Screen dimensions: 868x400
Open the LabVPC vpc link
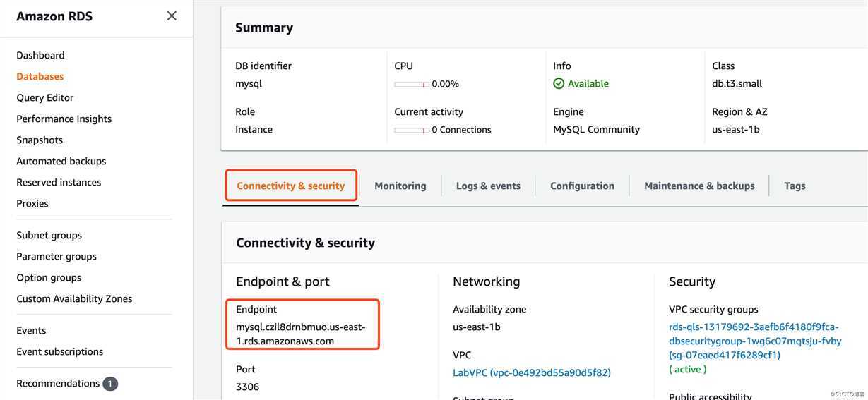[x=532, y=372]
